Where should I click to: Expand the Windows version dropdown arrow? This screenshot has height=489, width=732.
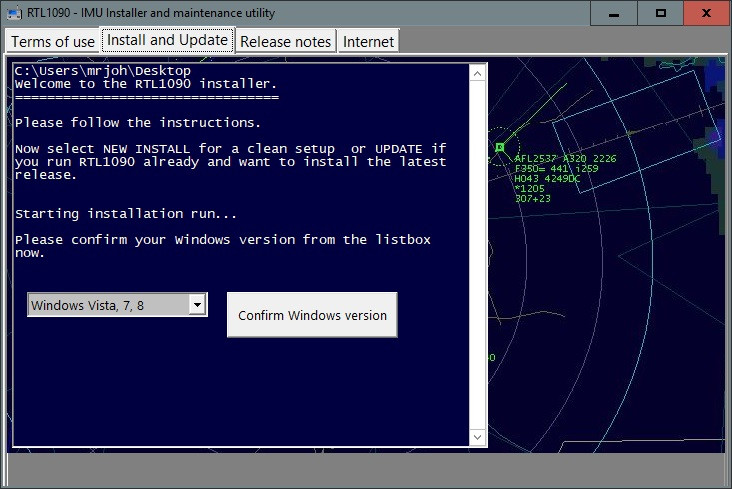[x=197, y=305]
